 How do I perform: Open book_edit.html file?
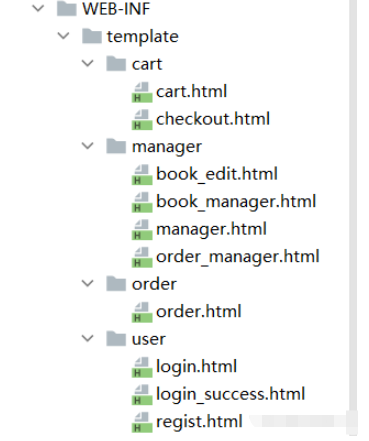pyautogui.click(x=217, y=174)
